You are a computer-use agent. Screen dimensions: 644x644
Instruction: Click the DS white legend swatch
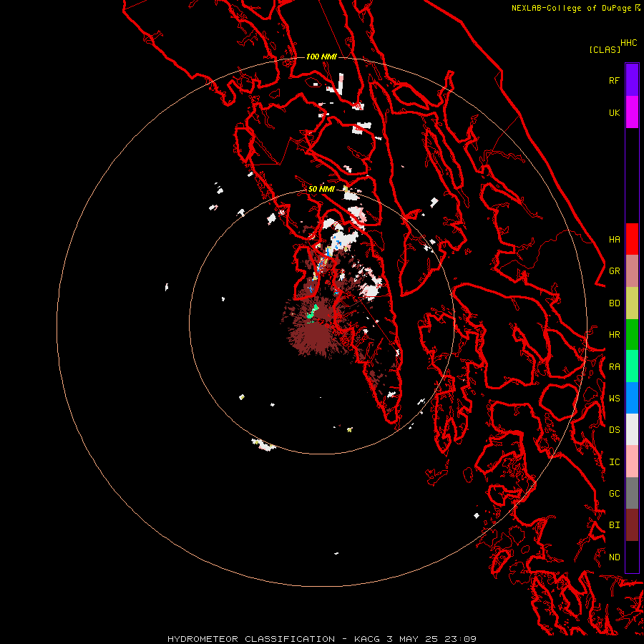click(632, 429)
